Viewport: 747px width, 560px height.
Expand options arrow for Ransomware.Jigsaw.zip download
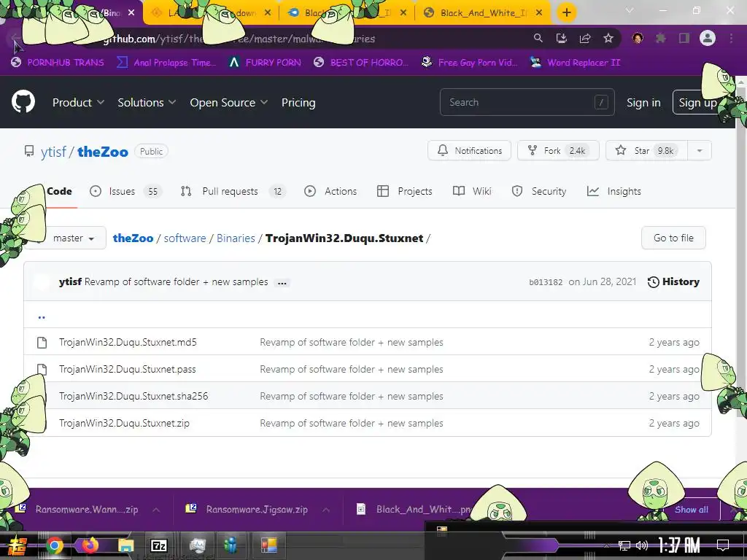point(326,510)
